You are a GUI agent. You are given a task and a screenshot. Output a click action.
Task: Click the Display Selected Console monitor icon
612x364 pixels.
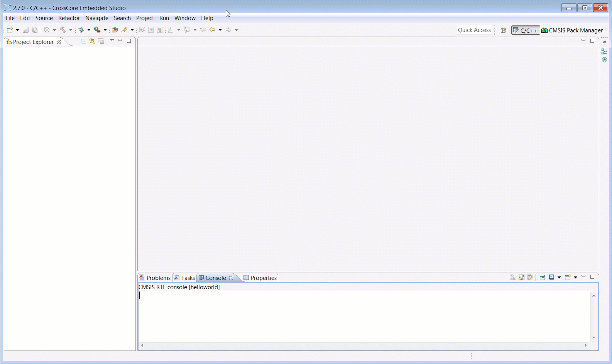click(x=552, y=277)
